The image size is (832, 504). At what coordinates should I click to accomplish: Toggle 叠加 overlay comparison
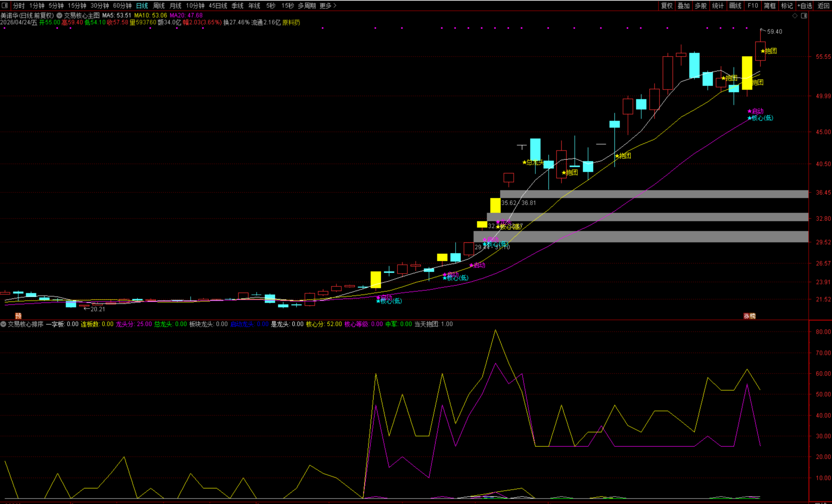tap(683, 6)
